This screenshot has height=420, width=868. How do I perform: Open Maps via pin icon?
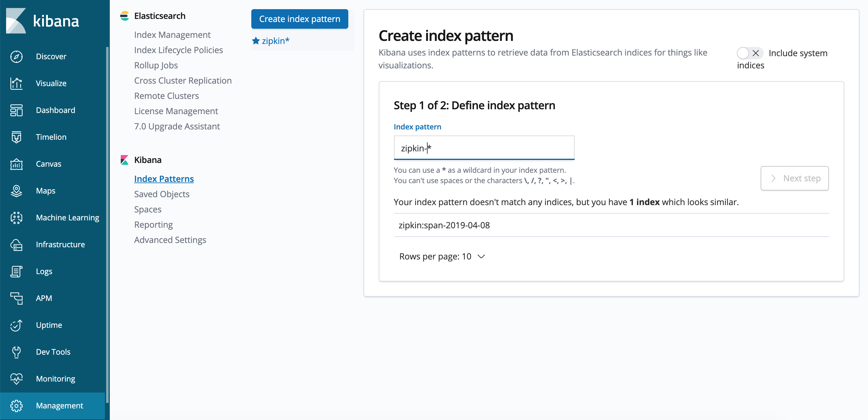16,191
